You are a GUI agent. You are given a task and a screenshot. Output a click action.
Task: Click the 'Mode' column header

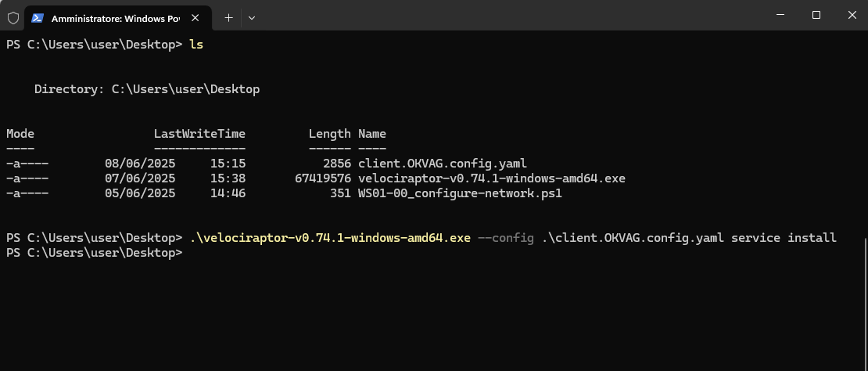20,133
